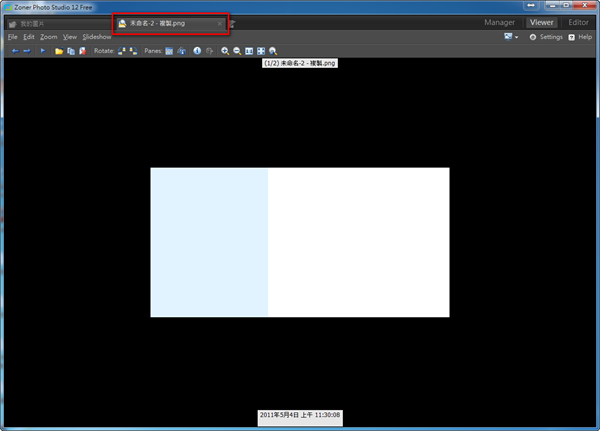The image size is (600, 431).
Task: Go to the next image arrow
Action: (x=26, y=50)
